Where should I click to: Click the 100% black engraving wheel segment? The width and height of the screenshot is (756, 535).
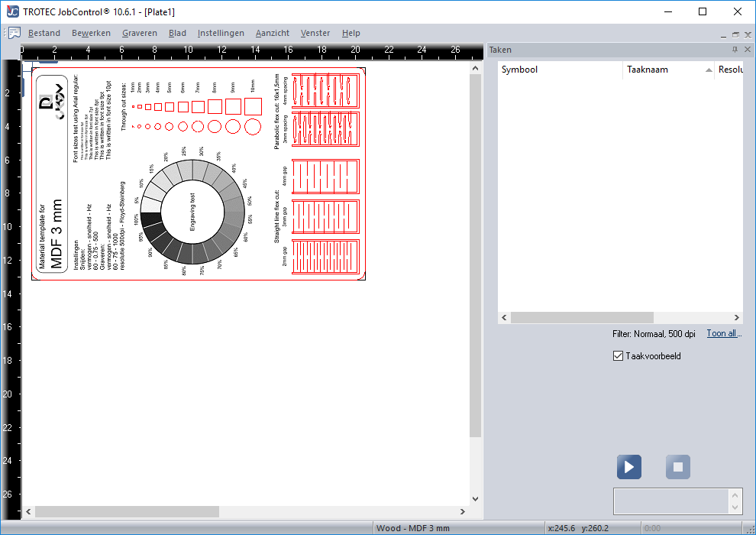[x=150, y=219]
